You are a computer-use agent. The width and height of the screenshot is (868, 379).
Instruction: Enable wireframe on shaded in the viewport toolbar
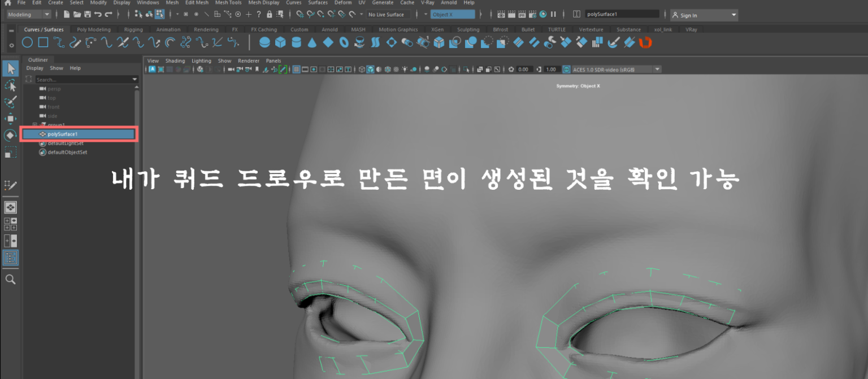(379, 69)
